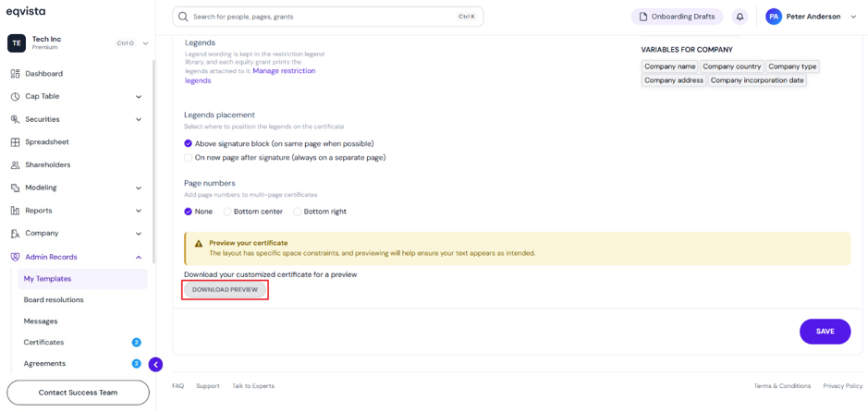Click the Save button
Image resolution: width=868 pixels, height=412 pixels.
825,332
